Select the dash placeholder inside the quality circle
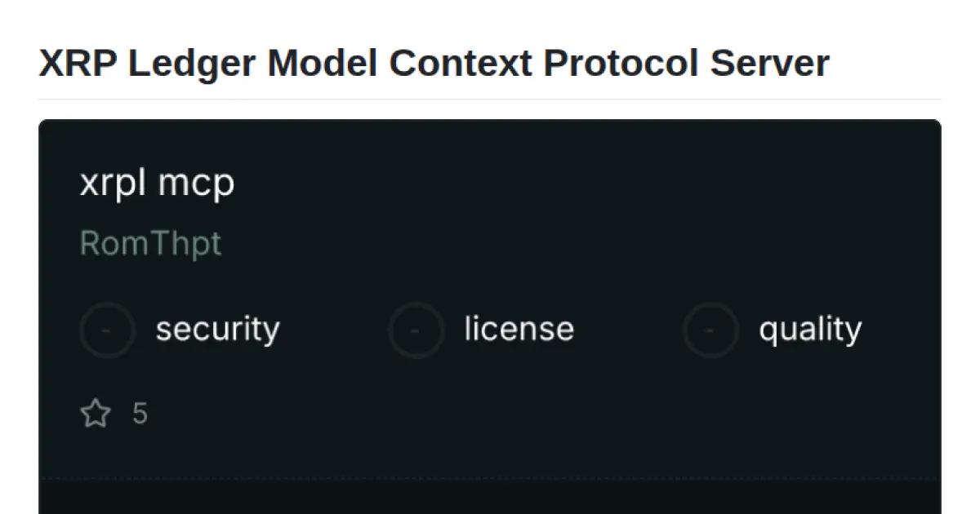The image size is (980, 514). point(710,330)
